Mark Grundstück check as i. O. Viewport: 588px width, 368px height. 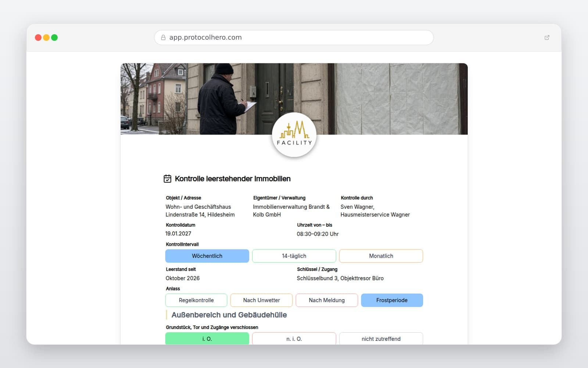point(207,339)
